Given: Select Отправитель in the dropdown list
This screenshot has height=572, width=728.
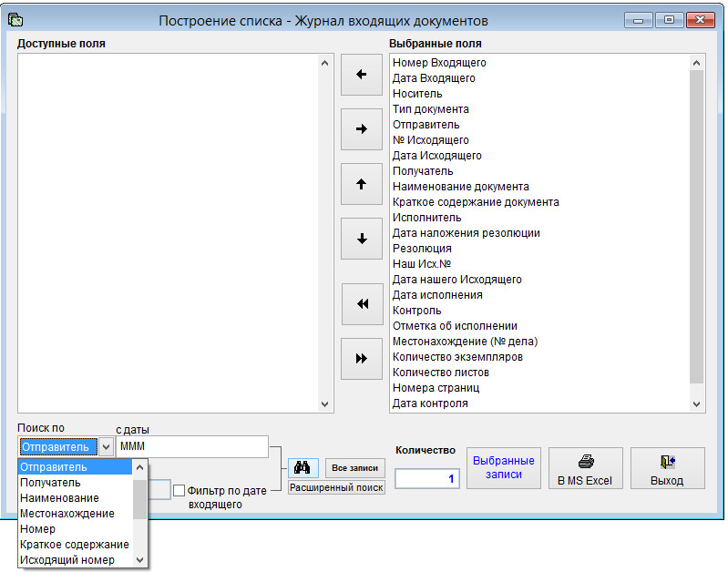Looking at the screenshot, I should coord(76,467).
